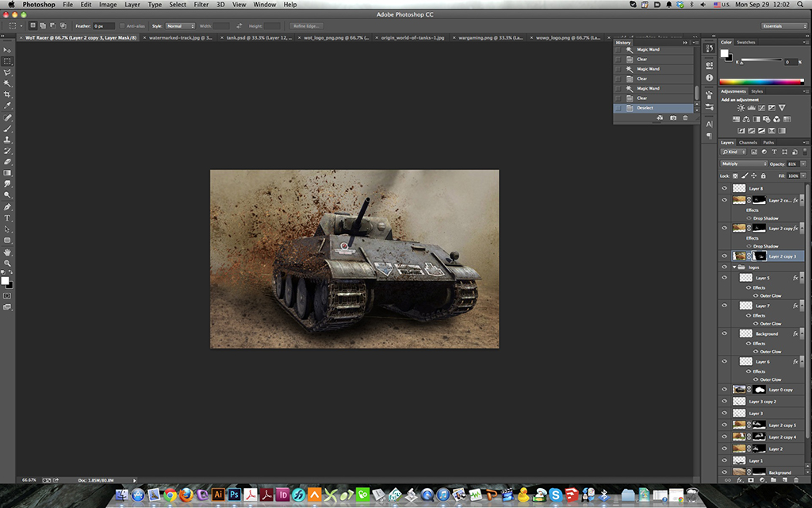Open the Character panel icon
This screenshot has height=508, width=812.
tap(710, 125)
